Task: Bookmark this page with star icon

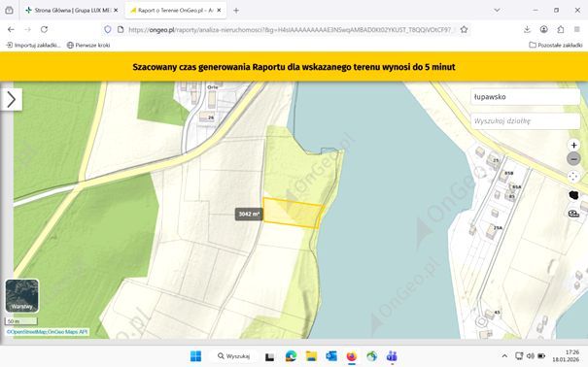Action: pos(464,29)
